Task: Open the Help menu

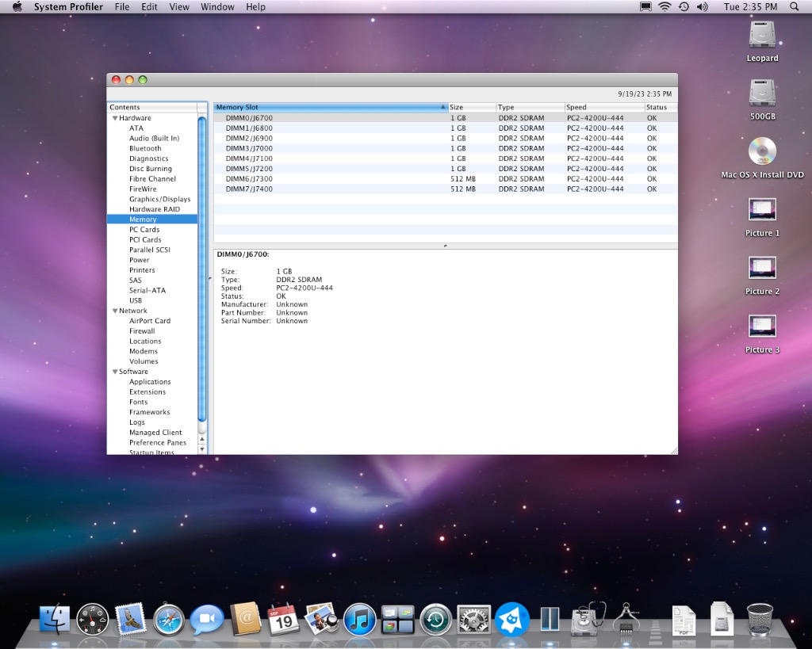Action: [x=255, y=6]
